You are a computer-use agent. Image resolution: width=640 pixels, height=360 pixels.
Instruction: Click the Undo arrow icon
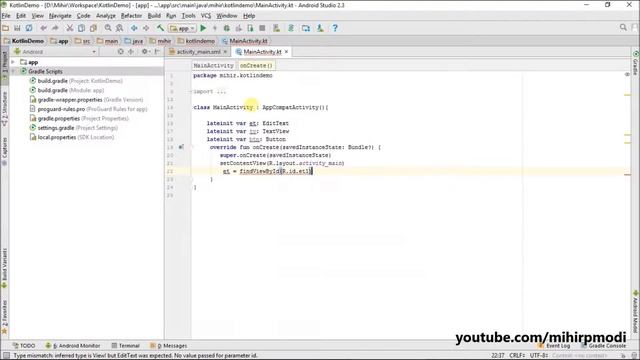(43, 28)
